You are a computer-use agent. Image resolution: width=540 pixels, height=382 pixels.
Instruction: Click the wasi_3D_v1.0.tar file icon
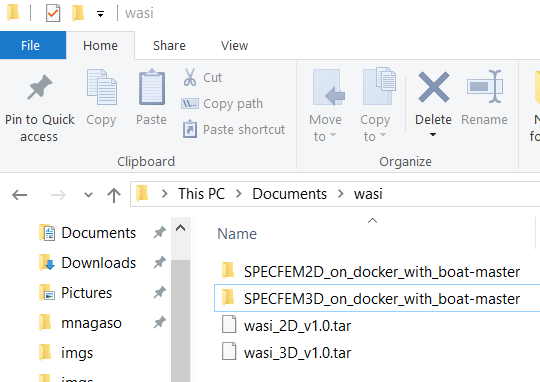(x=229, y=351)
